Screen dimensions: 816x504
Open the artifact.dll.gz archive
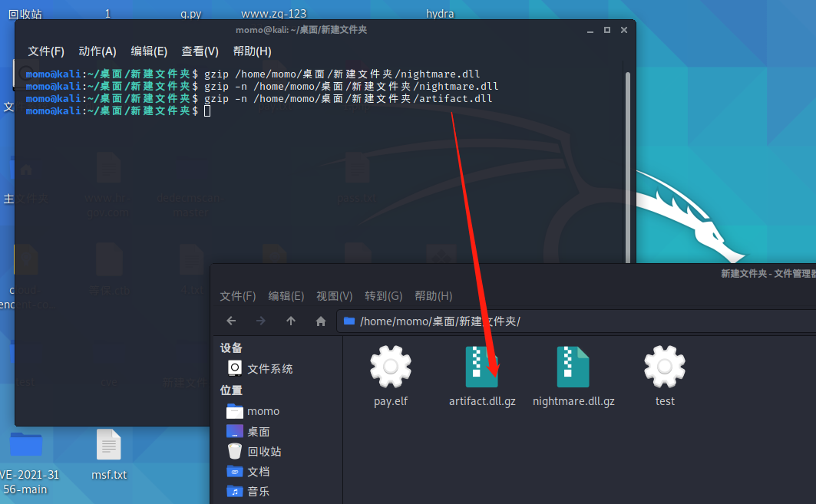click(482, 367)
